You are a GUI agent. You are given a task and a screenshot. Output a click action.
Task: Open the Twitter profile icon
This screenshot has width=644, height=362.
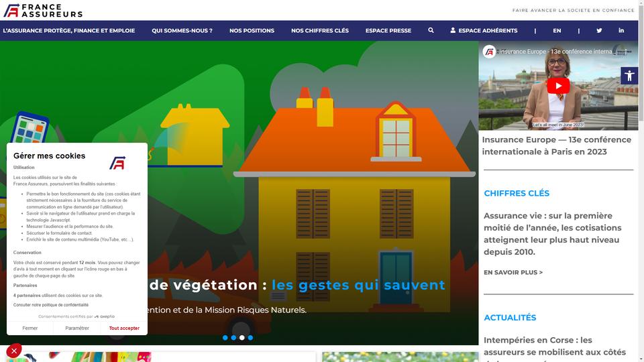pyautogui.click(x=599, y=30)
